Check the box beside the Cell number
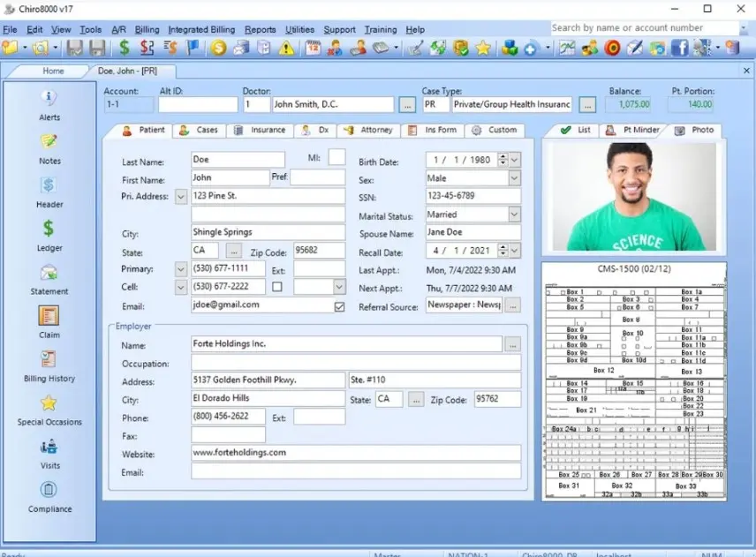756x557 pixels. tap(276, 287)
